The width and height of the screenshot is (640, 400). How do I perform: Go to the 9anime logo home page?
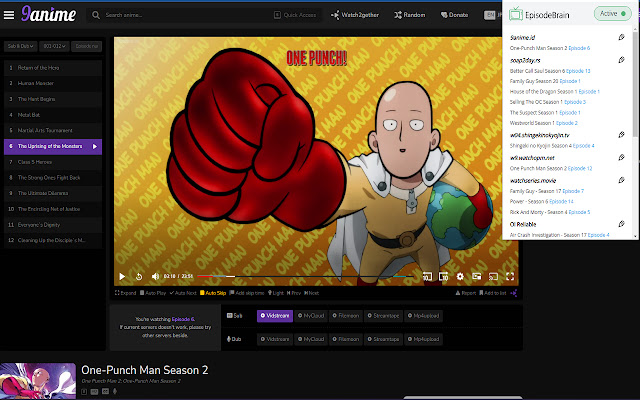[x=48, y=14]
